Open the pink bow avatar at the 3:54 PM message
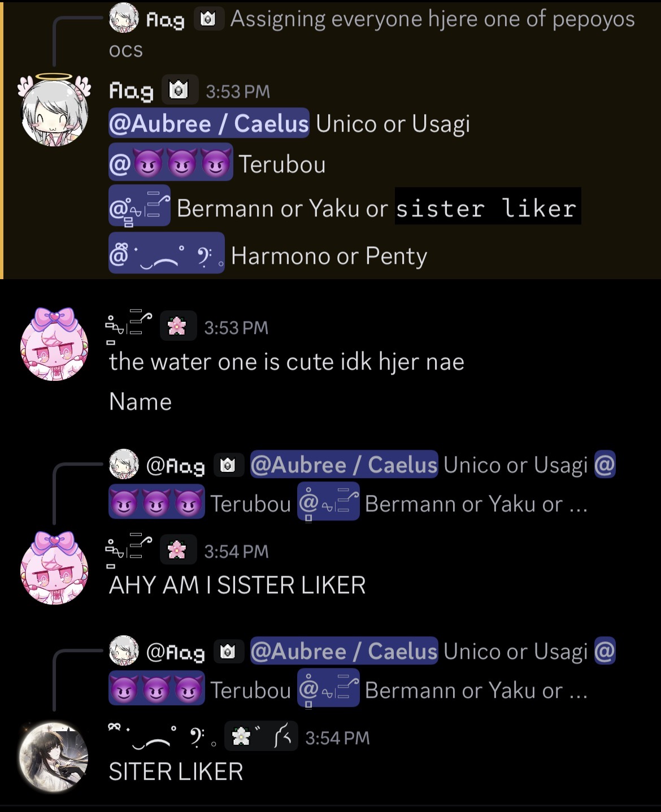This screenshot has height=812, width=661. click(54, 568)
